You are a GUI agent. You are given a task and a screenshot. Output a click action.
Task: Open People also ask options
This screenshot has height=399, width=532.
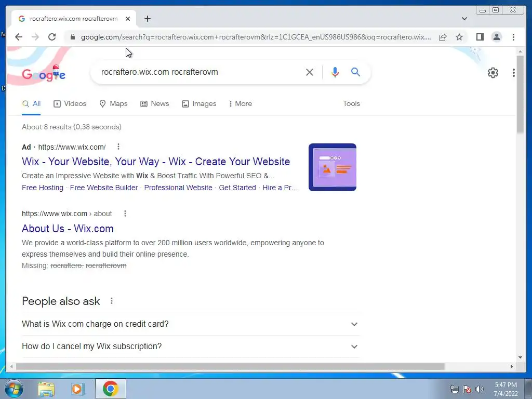[x=111, y=301]
